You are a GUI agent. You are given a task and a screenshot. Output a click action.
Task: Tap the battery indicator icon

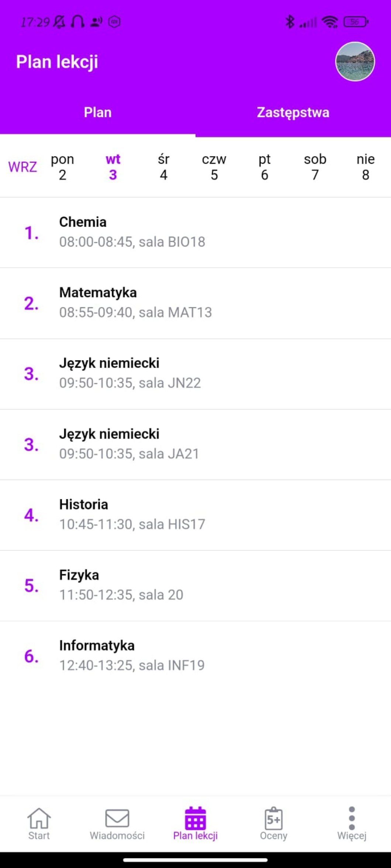356,22
